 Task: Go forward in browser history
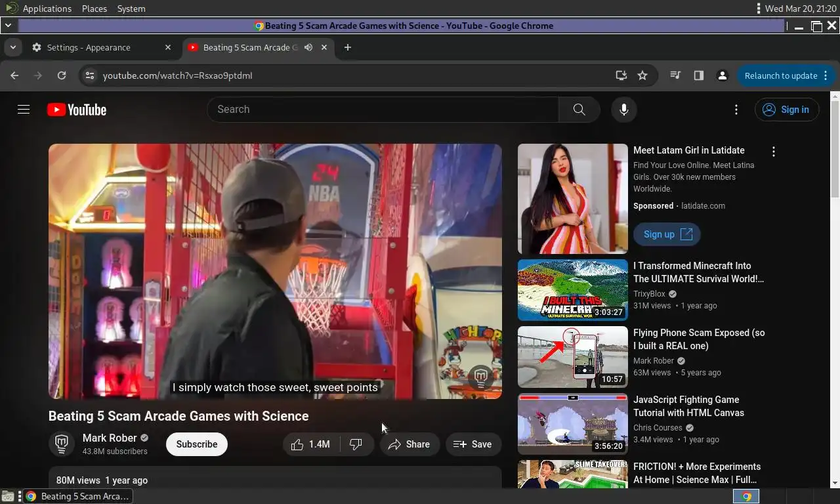(38, 75)
